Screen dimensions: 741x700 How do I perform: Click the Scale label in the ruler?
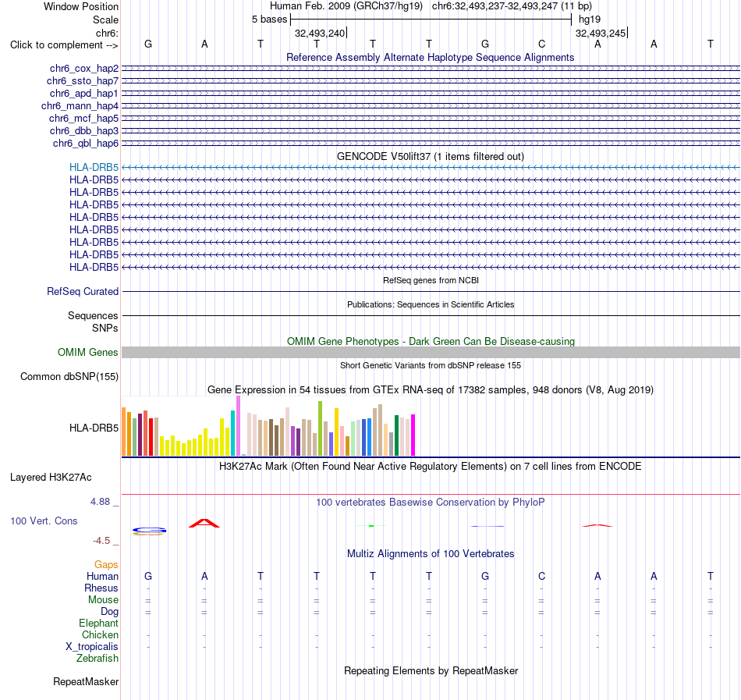click(105, 20)
